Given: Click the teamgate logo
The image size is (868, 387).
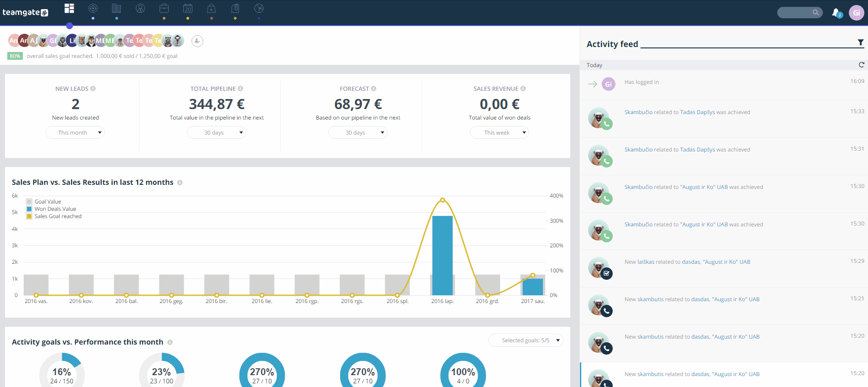Looking at the screenshot, I should [x=26, y=12].
